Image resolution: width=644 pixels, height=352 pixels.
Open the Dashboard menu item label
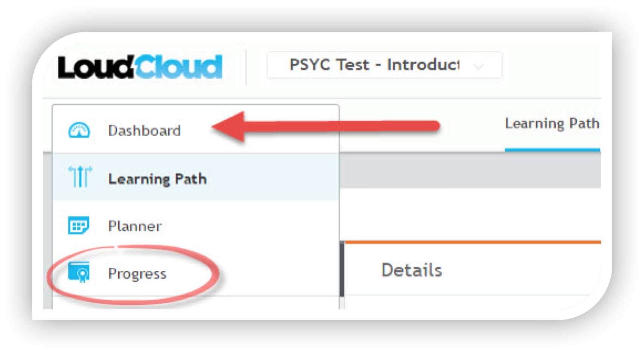[x=144, y=131]
